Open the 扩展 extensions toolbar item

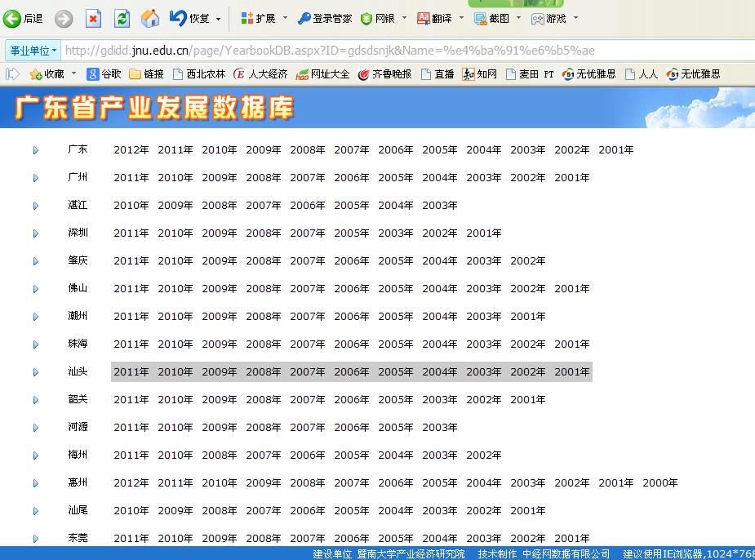coord(258,18)
